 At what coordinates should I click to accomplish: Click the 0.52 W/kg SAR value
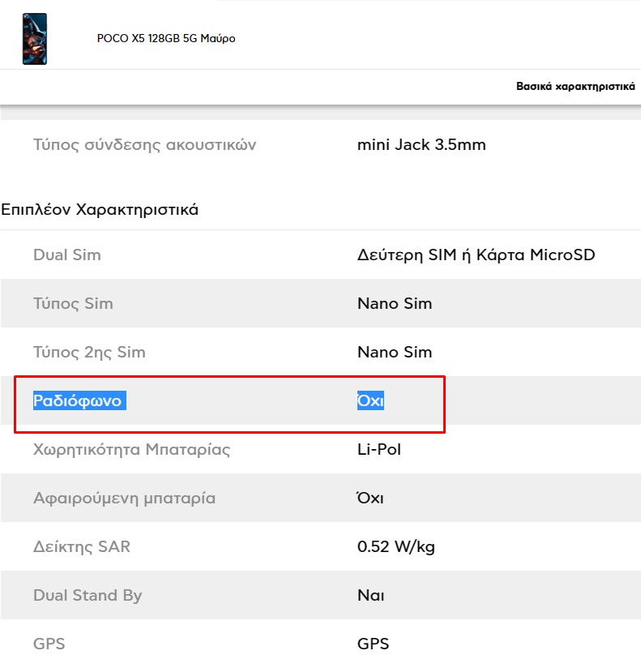[396, 546]
